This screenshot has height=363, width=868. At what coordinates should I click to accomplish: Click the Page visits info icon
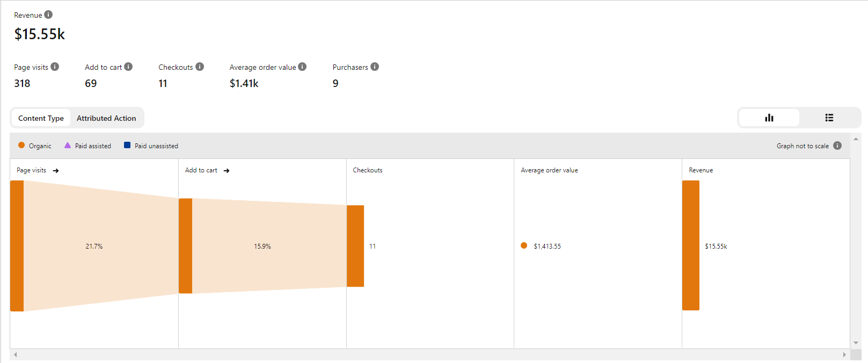pyautogui.click(x=55, y=67)
